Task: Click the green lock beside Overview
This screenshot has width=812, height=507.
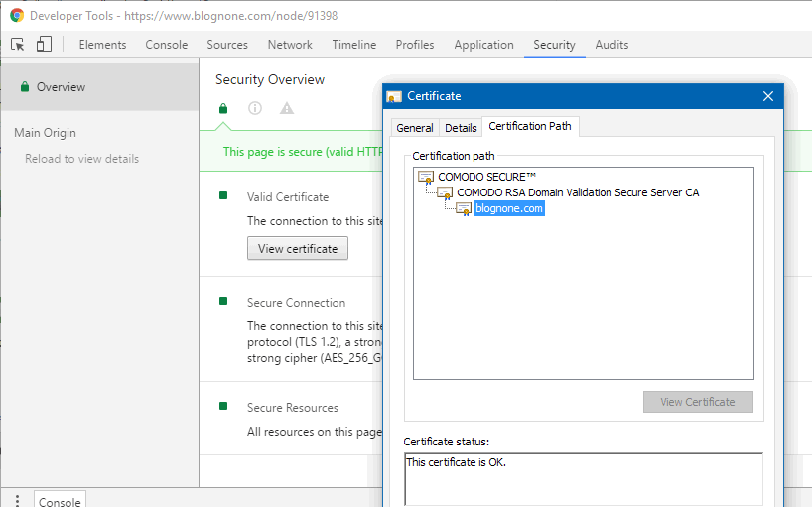Action: tap(25, 87)
